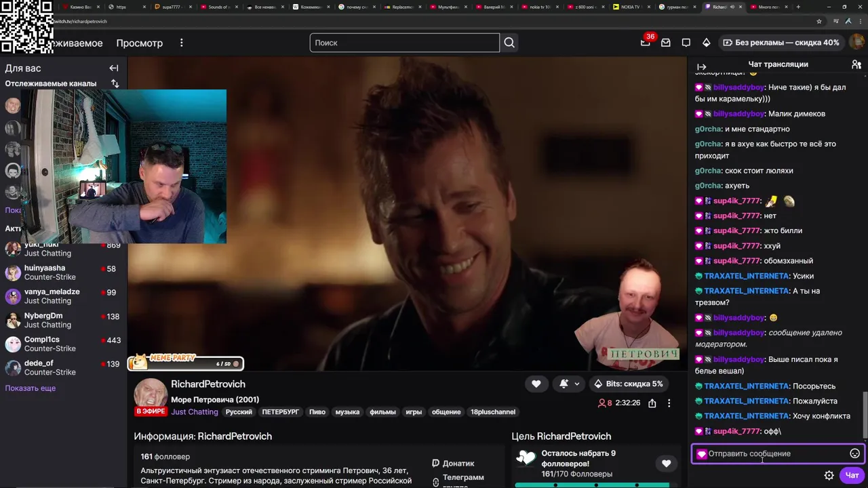The image size is (868, 488).
Task: Open channel points heart icon in chat input
Action: tap(701, 454)
